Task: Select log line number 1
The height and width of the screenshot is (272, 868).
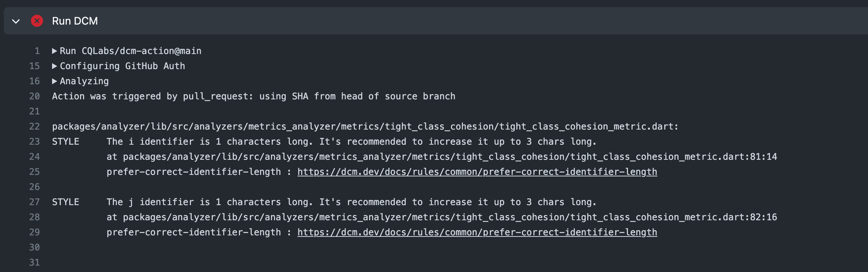Action: [x=37, y=51]
